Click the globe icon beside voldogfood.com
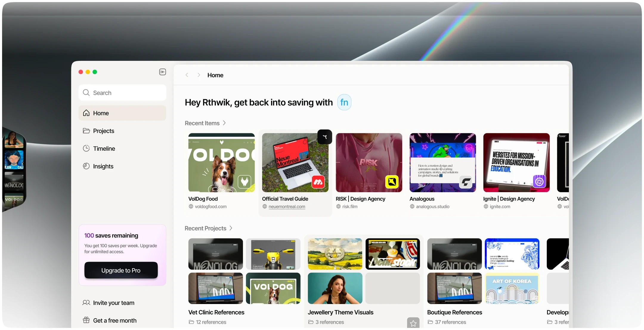Image resolution: width=644 pixels, height=330 pixels. [x=191, y=206]
